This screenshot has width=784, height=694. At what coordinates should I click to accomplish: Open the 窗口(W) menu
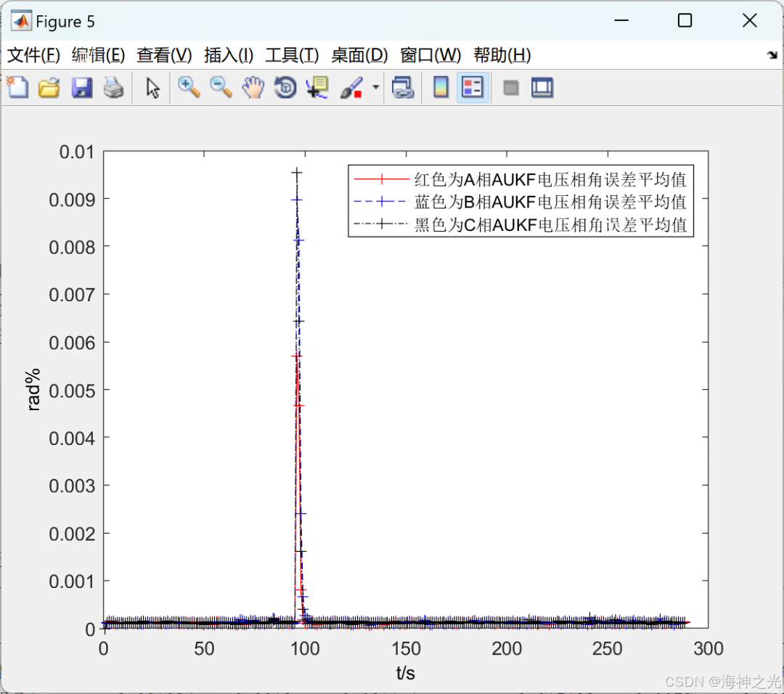coord(430,55)
